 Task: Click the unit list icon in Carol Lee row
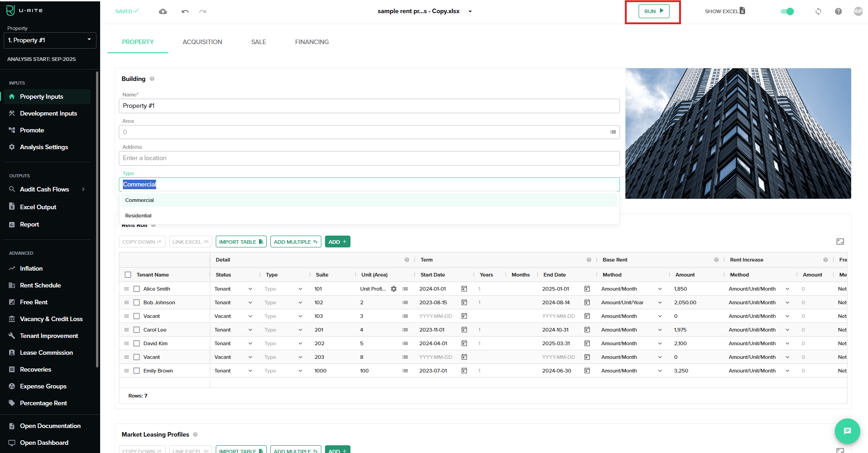point(405,330)
